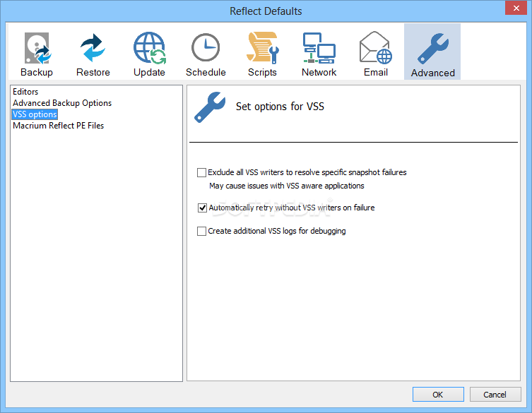Open the Schedule clock category
The height and width of the screenshot is (413, 532).
click(206, 52)
